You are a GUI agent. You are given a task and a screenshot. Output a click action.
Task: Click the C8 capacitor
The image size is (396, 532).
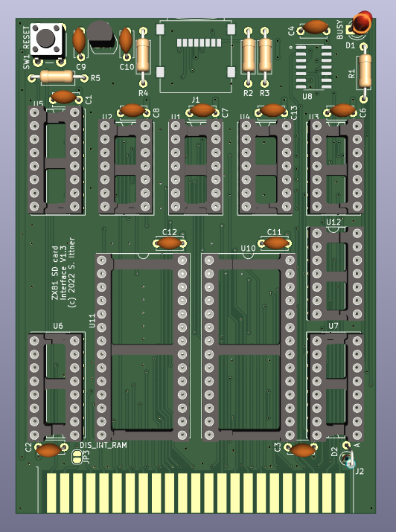click(x=132, y=111)
